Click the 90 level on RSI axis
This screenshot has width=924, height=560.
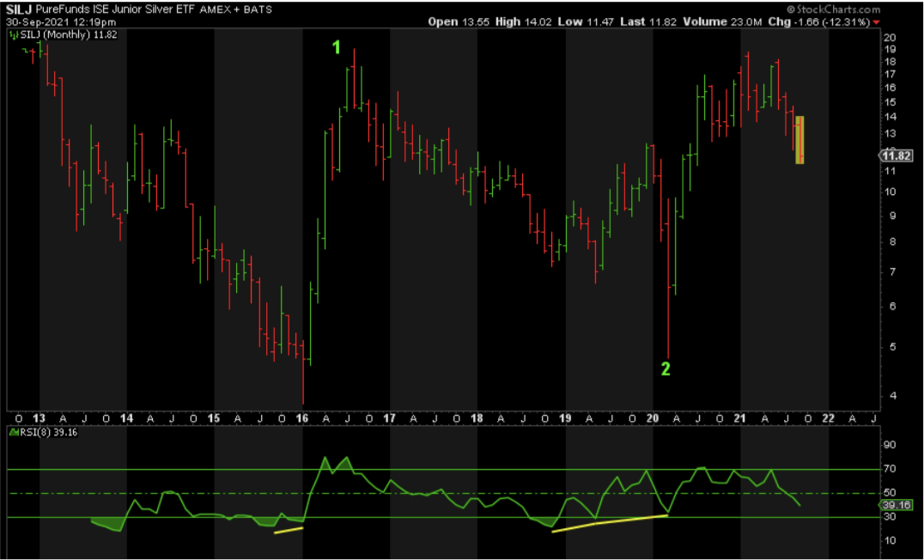point(890,444)
